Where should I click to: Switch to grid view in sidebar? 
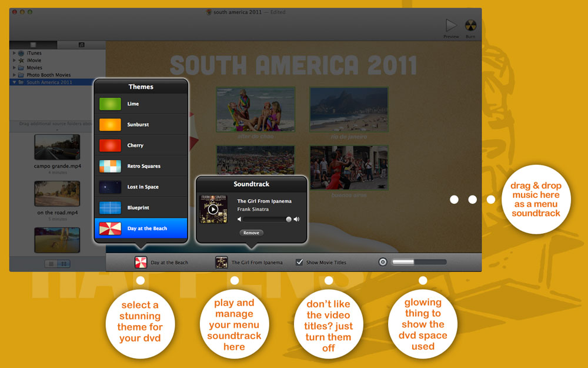click(x=64, y=264)
